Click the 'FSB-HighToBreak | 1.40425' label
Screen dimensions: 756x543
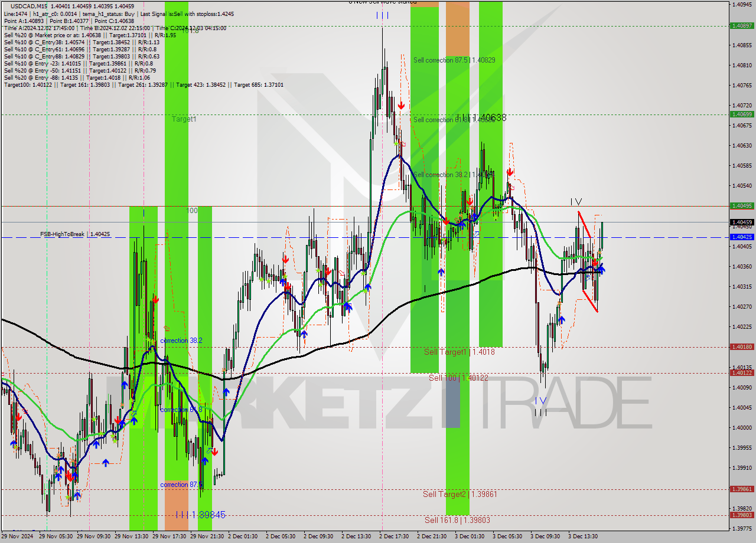point(75,234)
